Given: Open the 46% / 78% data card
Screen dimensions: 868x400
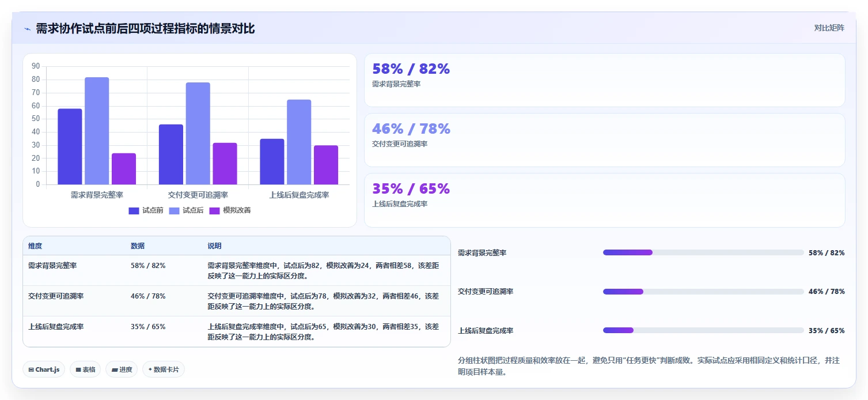Looking at the screenshot, I should pos(604,140).
